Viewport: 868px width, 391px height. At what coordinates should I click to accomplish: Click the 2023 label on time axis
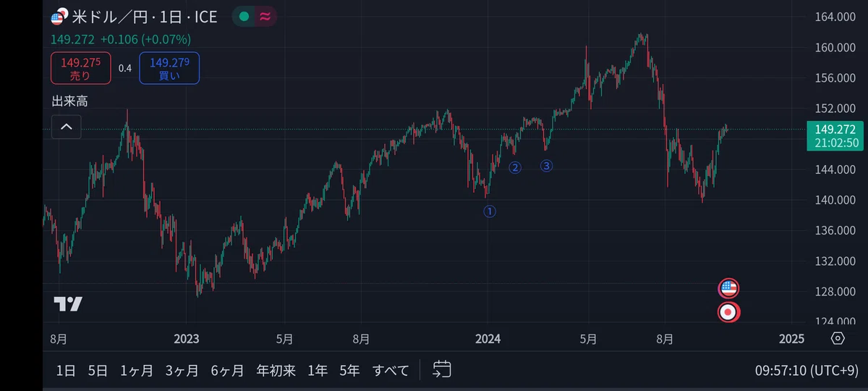[x=186, y=339]
